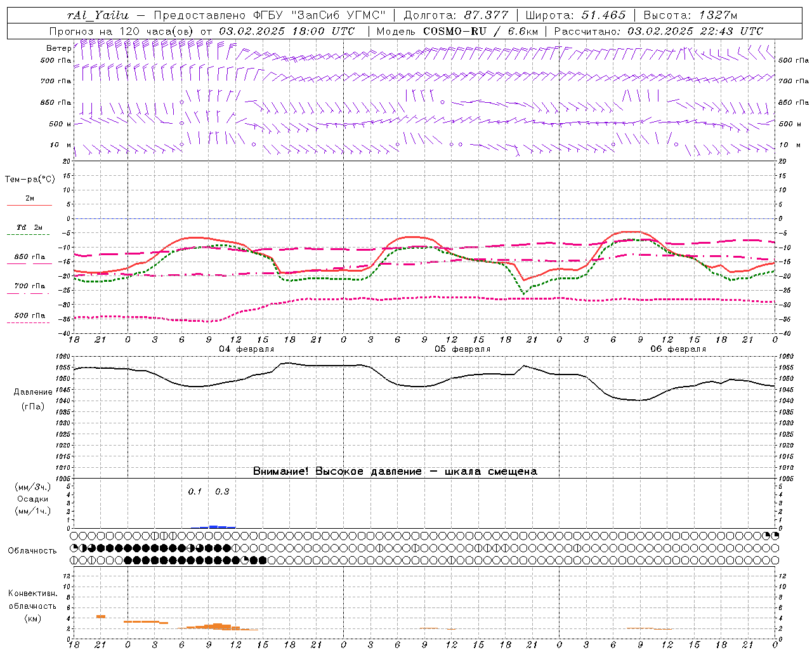Click the 700 гПа temperature legend label

[29, 286]
